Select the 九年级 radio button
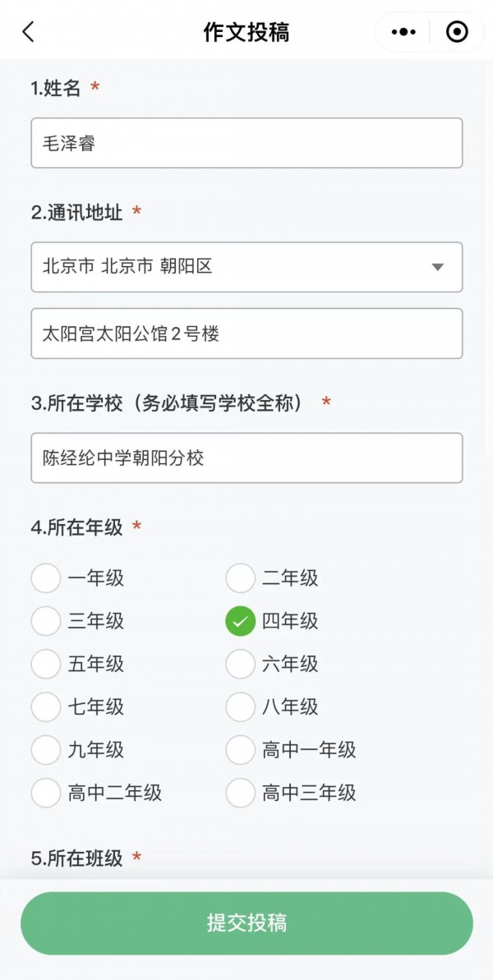The image size is (493, 980). [x=46, y=749]
